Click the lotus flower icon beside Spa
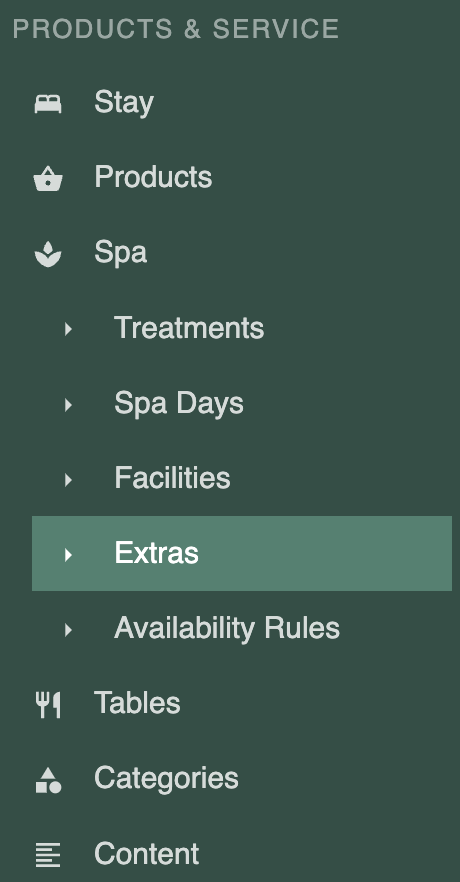 point(48,254)
